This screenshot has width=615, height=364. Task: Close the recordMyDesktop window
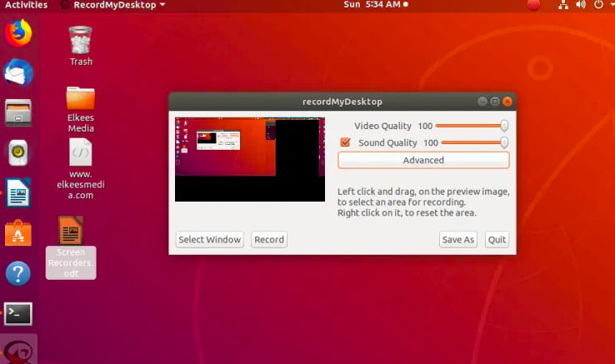pos(507,102)
